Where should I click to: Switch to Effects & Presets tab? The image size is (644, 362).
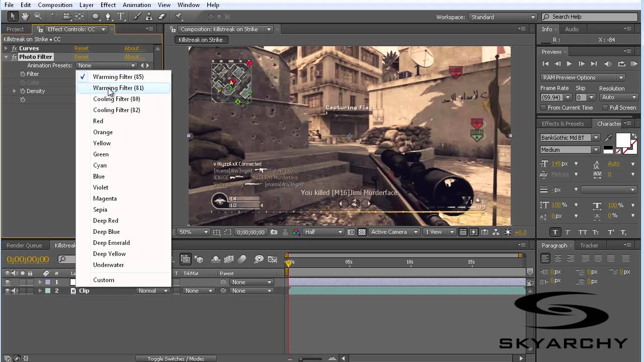pos(562,124)
